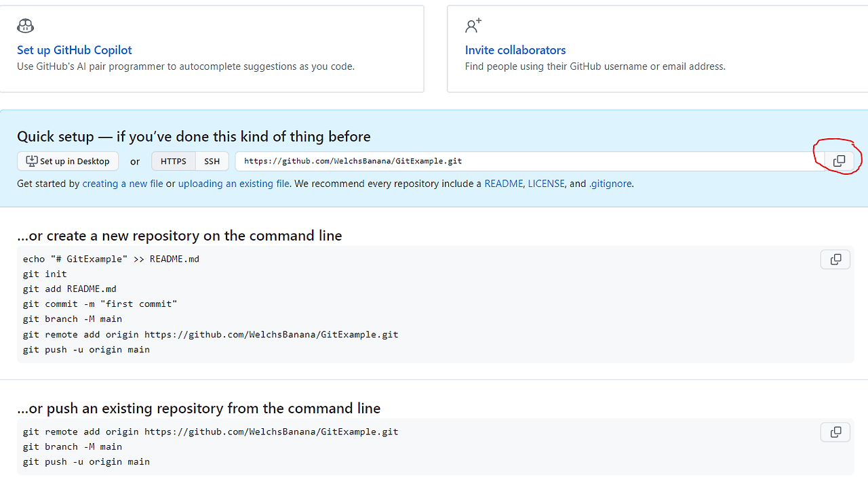Click the Quick setup heading text
Screen dimensions: 868x479
coord(194,136)
